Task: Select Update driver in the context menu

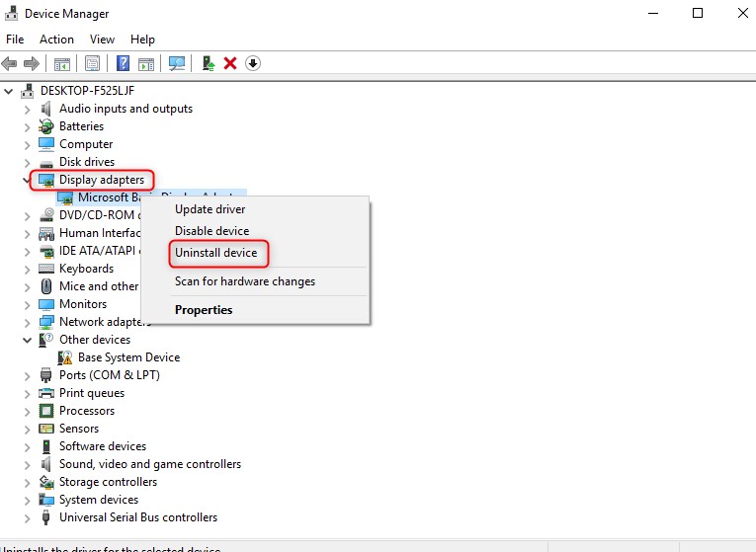Action: point(210,209)
